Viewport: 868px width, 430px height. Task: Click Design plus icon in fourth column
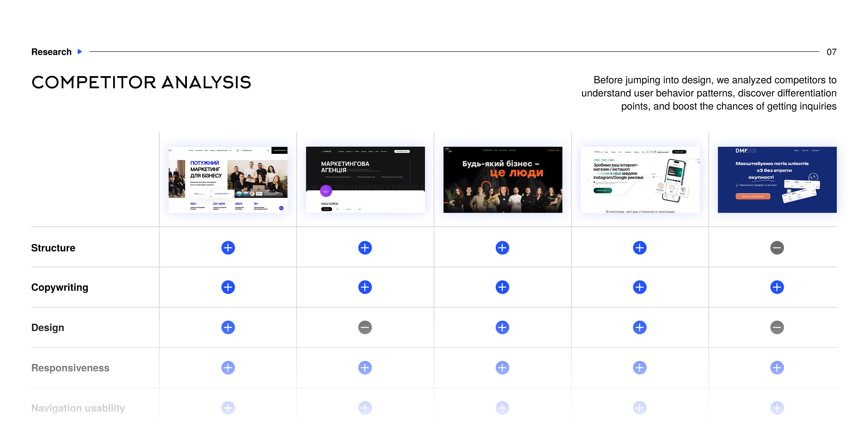click(639, 327)
